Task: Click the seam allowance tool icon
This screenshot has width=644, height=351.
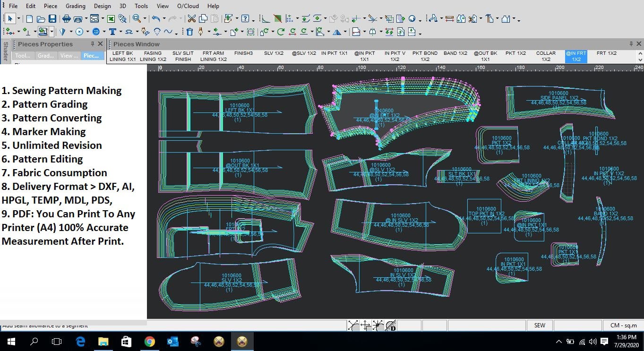Action: click(x=43, y=32)
